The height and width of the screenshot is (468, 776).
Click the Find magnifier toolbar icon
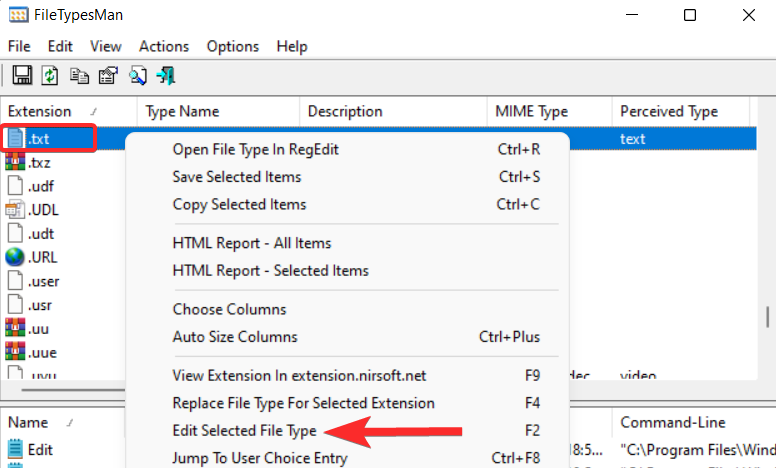click(137, 75)
